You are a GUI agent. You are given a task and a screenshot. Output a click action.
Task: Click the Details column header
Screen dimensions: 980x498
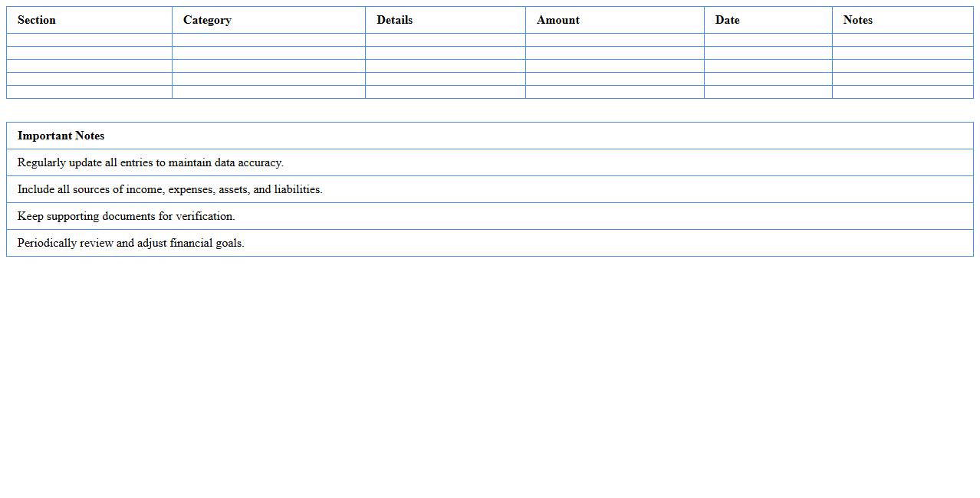[394, 20]
